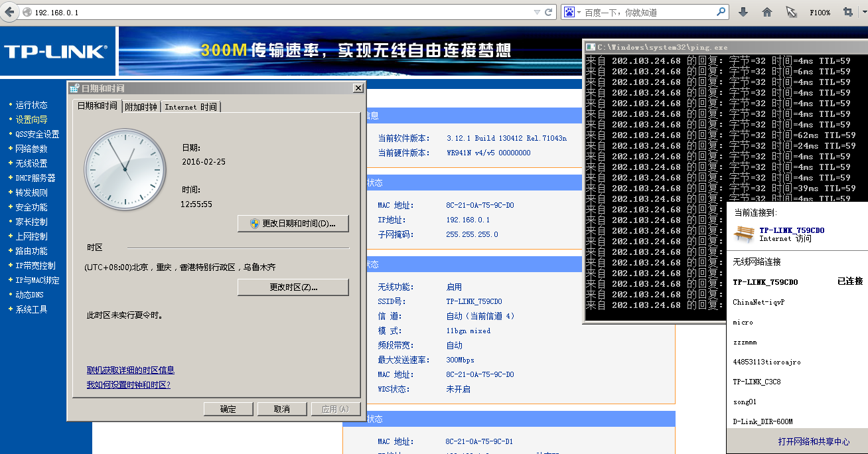This screenshot has height=454, width=868.
Task: Reload the router page with the refresh icon
Action: (x=549, y=12)
